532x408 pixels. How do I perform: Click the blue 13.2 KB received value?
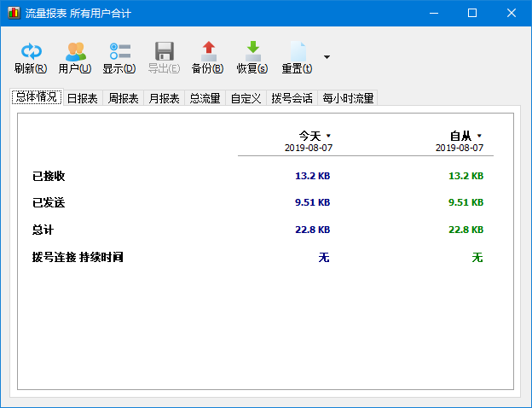click(x=313, y=176)
